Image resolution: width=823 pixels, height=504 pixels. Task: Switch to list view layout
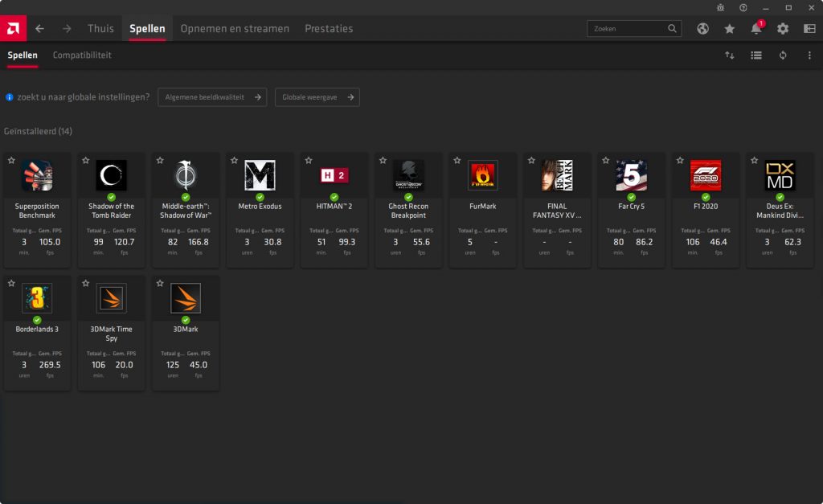coord(755,55)
